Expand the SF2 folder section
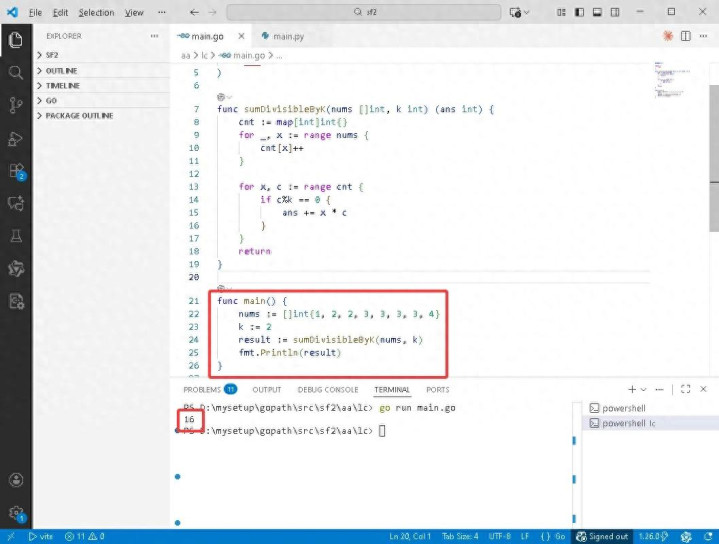The height and width of the screenshot is (544, 719). click(52, 56)
